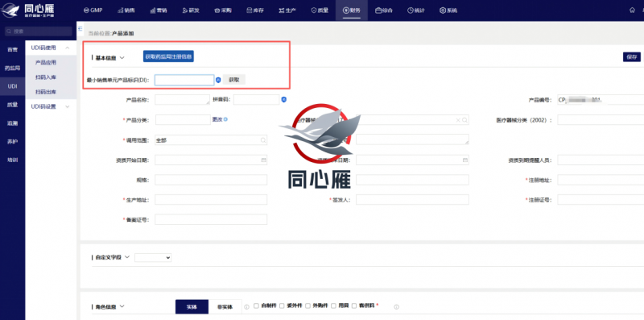This screenshot has height=320, width=644.
Task: Select UDI in the left sidebar
Action: point(13,86)
